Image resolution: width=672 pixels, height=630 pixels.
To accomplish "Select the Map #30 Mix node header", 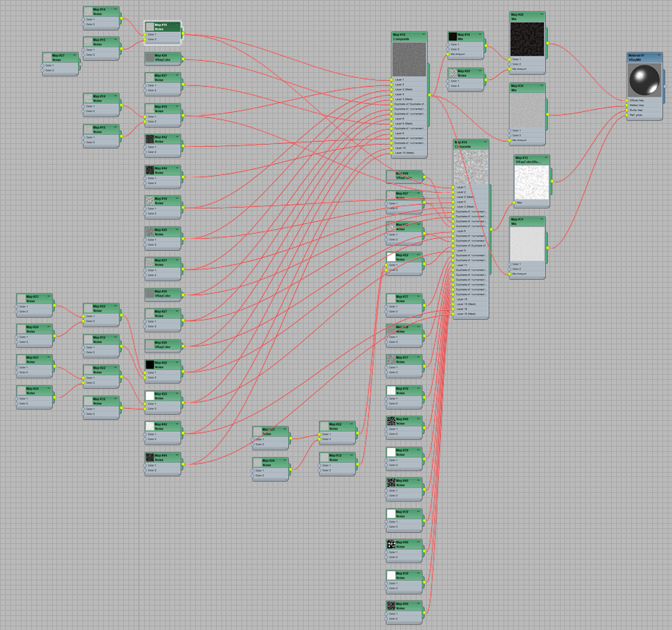I will 527,86.
